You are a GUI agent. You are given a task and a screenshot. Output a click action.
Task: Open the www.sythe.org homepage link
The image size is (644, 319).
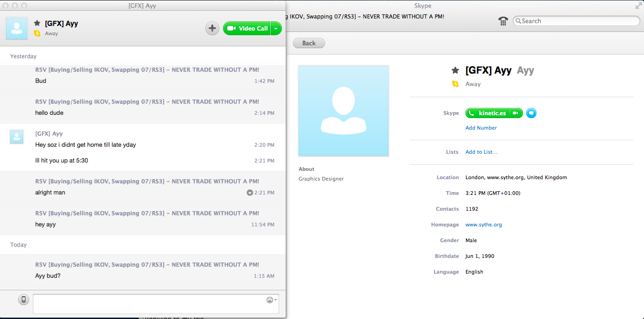pyautogui.click(x=484, y=225)
